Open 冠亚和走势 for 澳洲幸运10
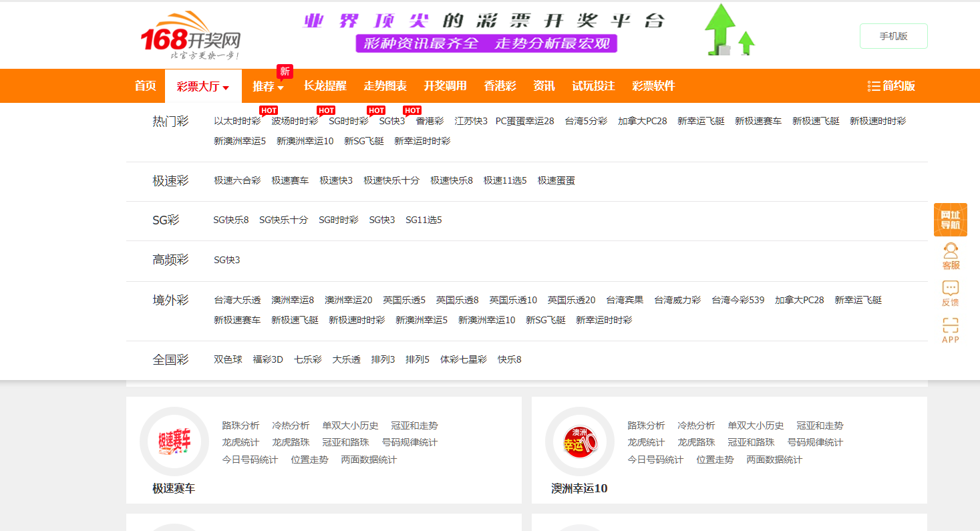Screen dimensions: 980x531 [819, 425]
